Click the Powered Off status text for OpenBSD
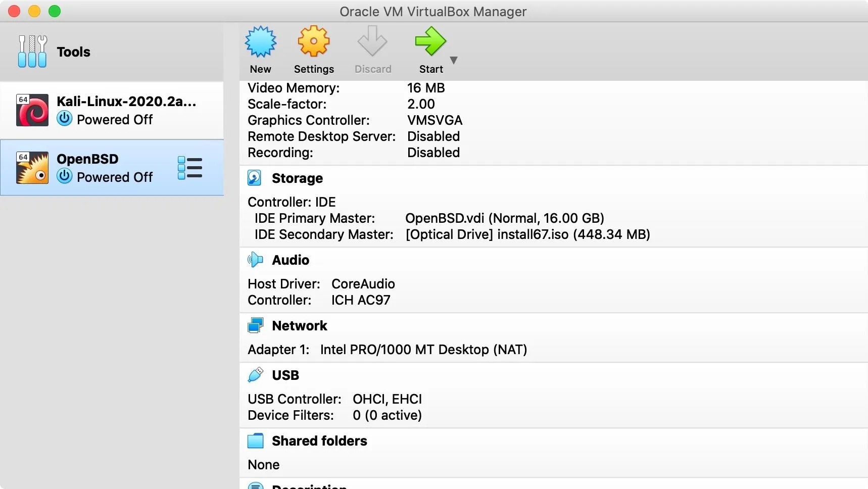Viewport: 868px width, 489px height. (x=115, y=177)
